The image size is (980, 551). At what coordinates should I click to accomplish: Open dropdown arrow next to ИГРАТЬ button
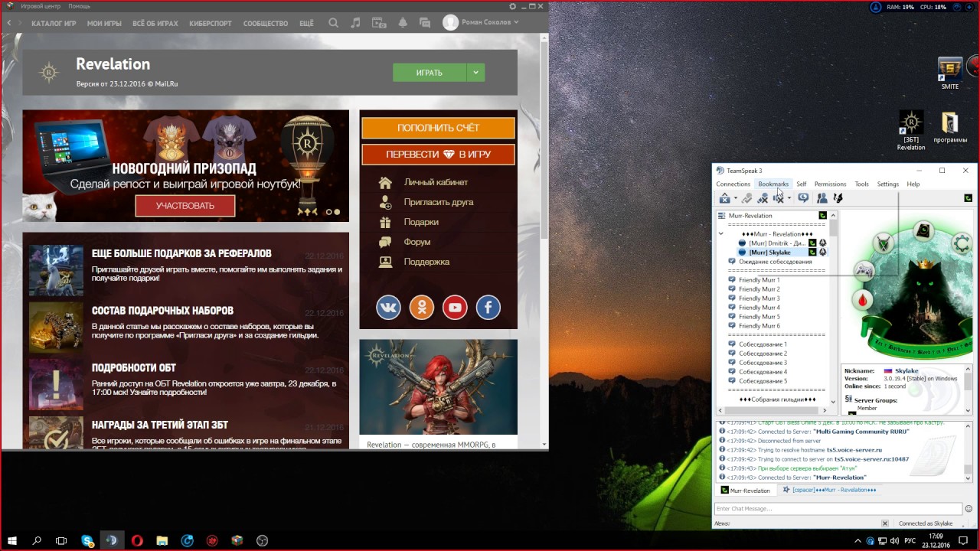click(475, 73)
